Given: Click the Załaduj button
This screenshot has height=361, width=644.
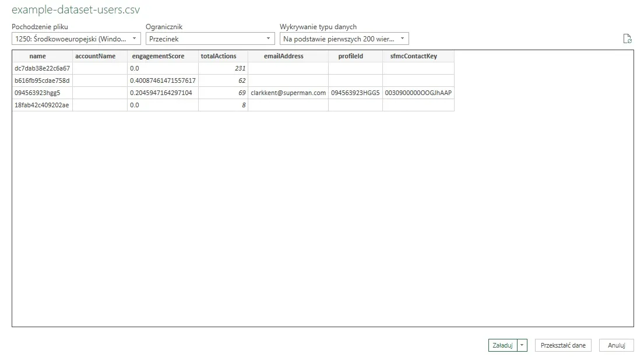Looking at the screenshot, I should pyautogui.click(x=504, y=345).
